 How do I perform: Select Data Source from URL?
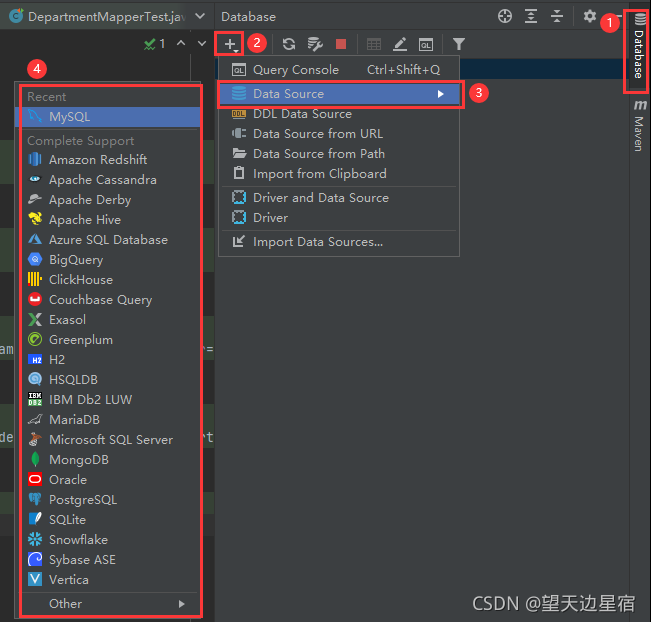coord(339,134)
